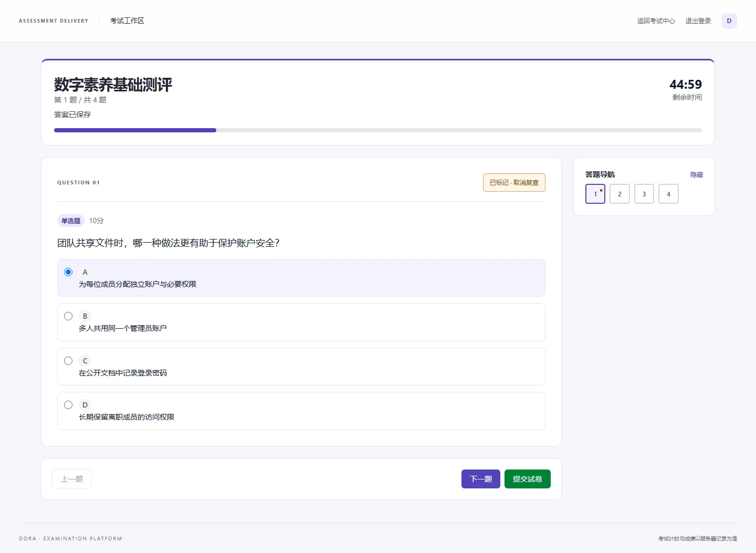
Task: Return to exam center link
Action: click(656, 21)
